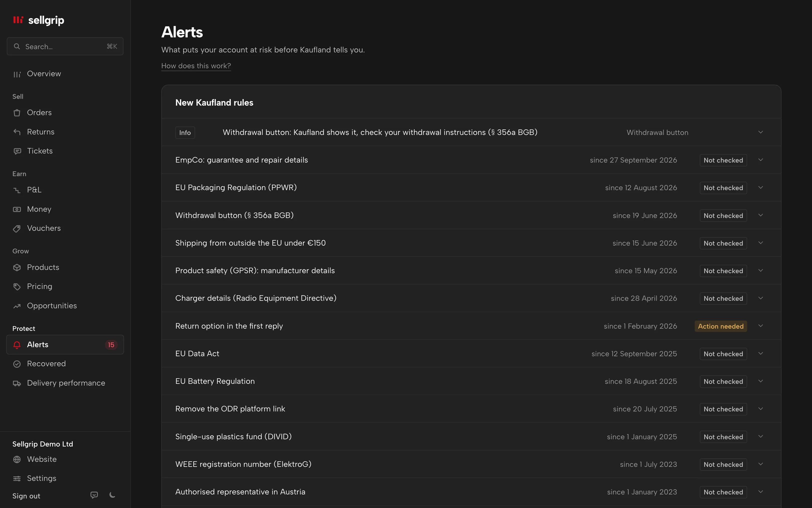Viewport: 812px width, 508px height.
Task: Click the Tickets message icon
Action: 17,151
